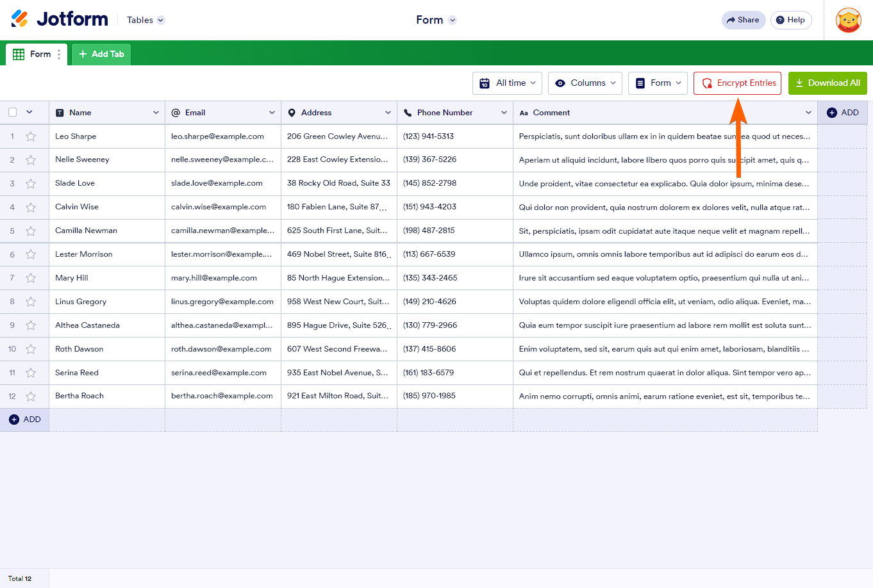Toggle star on Calvin Wise row

coord(31,208)
